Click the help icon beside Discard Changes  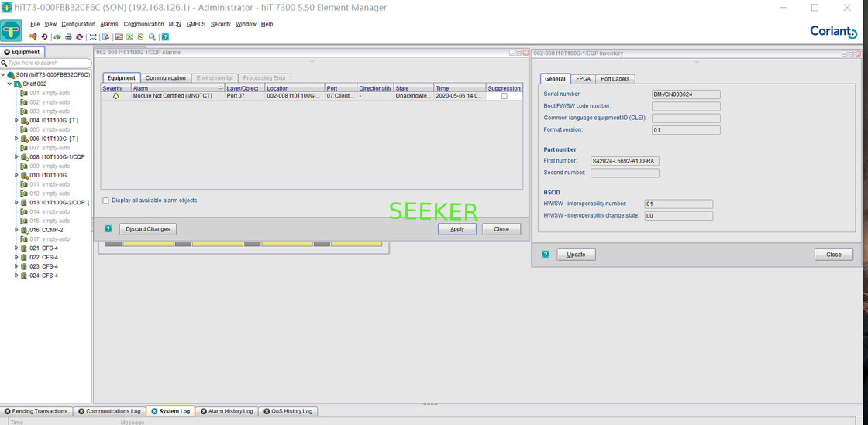coord(108,229)
